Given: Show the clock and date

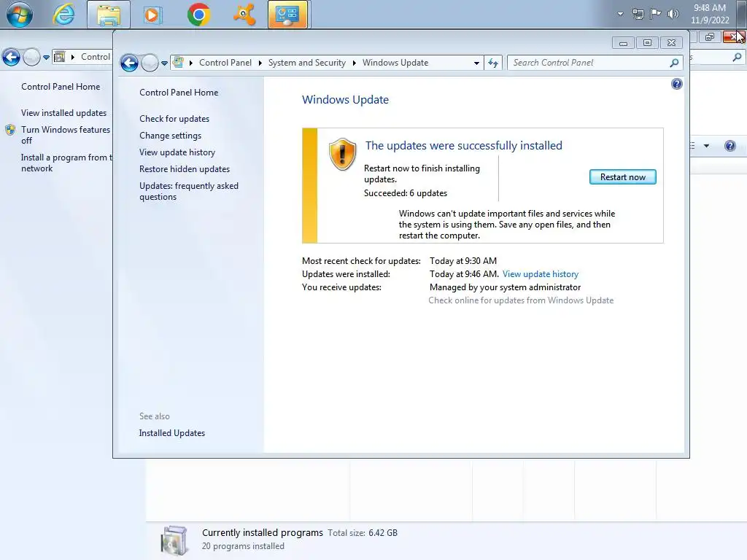Looking at the screenshot, I should click(x=710, y=14).
